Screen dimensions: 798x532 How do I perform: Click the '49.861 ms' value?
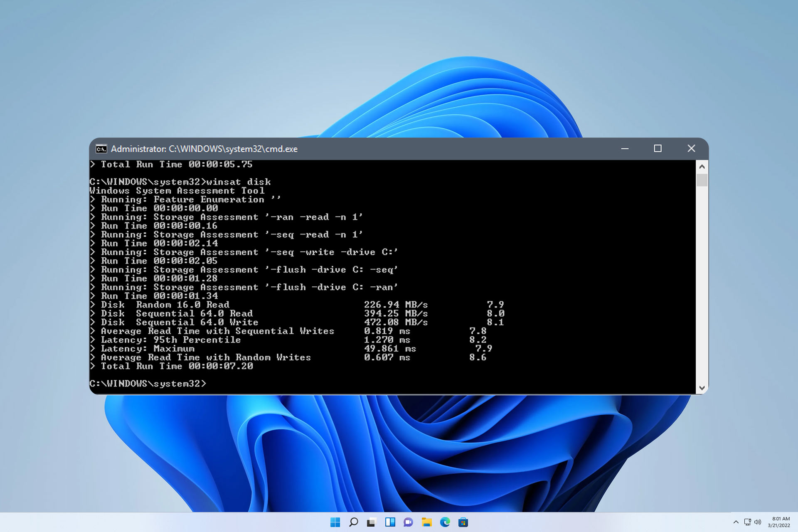pos(390,349)
